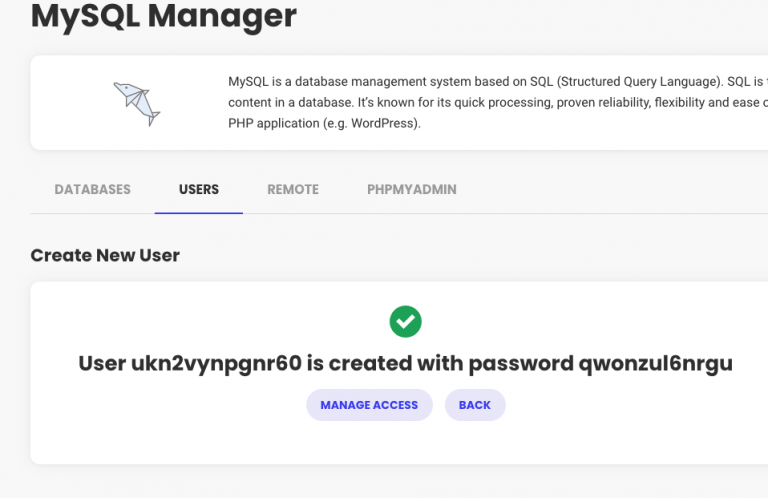Click empty space below the BACK button
768x498 pixels.
point(475,443)
